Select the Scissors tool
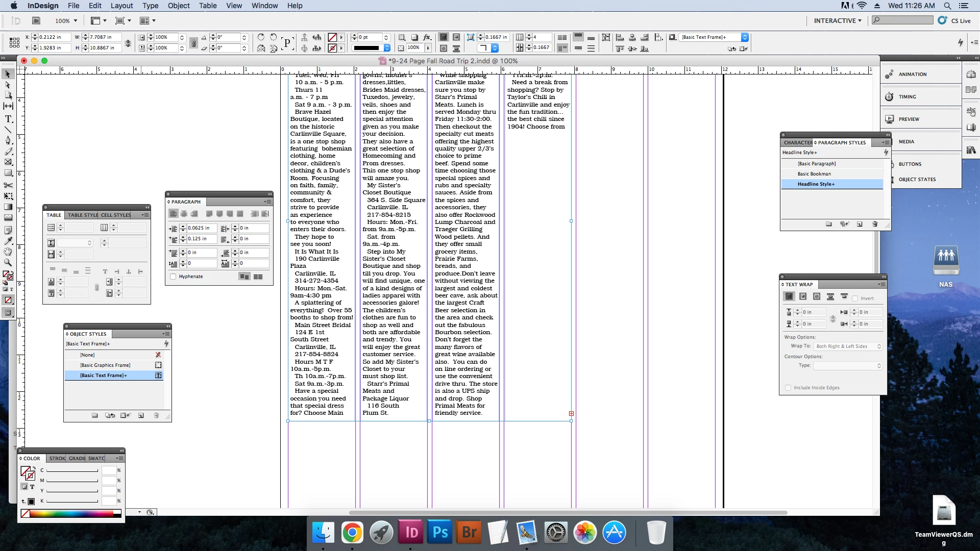Viewport: 980px width, 551px height. pyautogui.click(x=8, y=185)
